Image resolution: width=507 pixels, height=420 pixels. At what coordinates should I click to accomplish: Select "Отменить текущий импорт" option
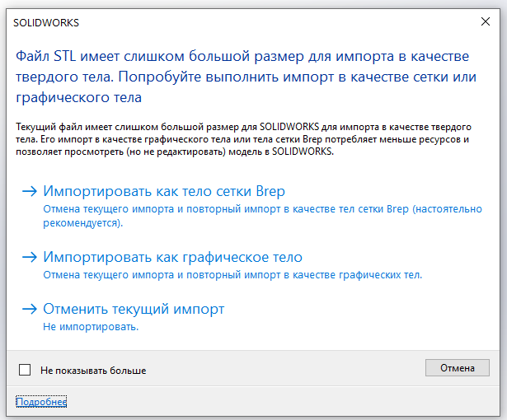pyautogui.click(x=134, y=310)
